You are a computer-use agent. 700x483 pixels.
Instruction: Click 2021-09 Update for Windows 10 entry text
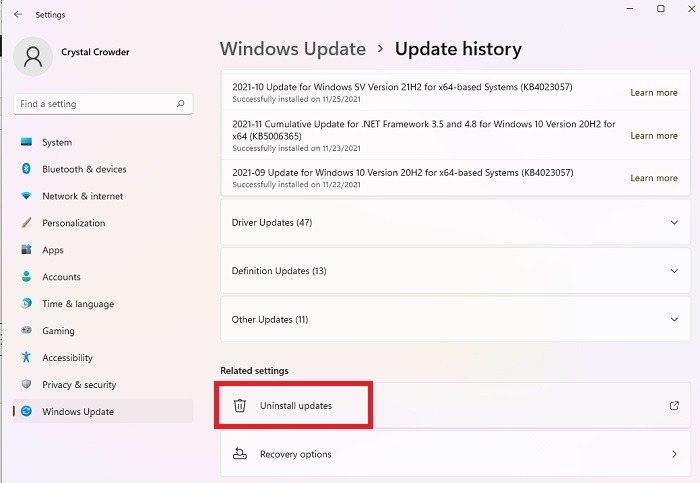point(403,172)
